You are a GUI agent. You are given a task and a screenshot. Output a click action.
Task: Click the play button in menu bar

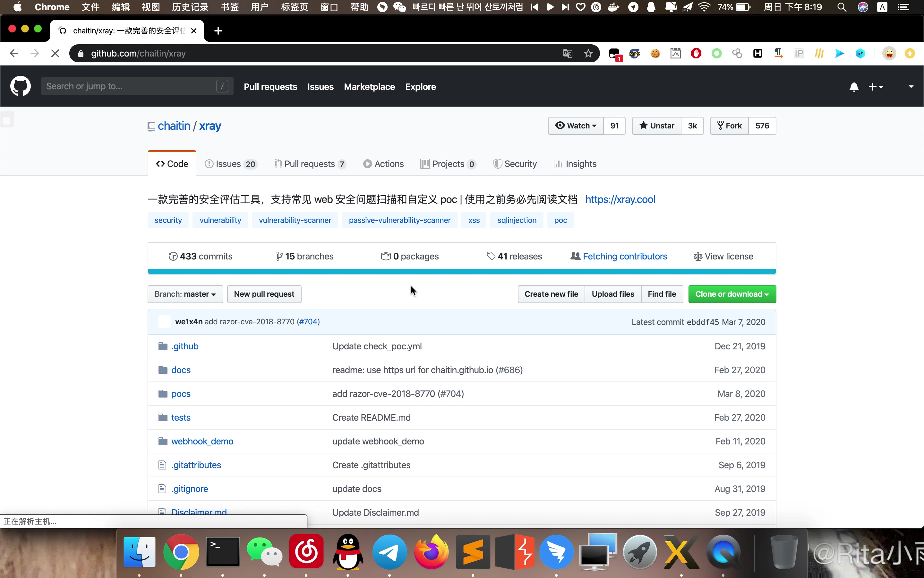(x=550, y=7)
